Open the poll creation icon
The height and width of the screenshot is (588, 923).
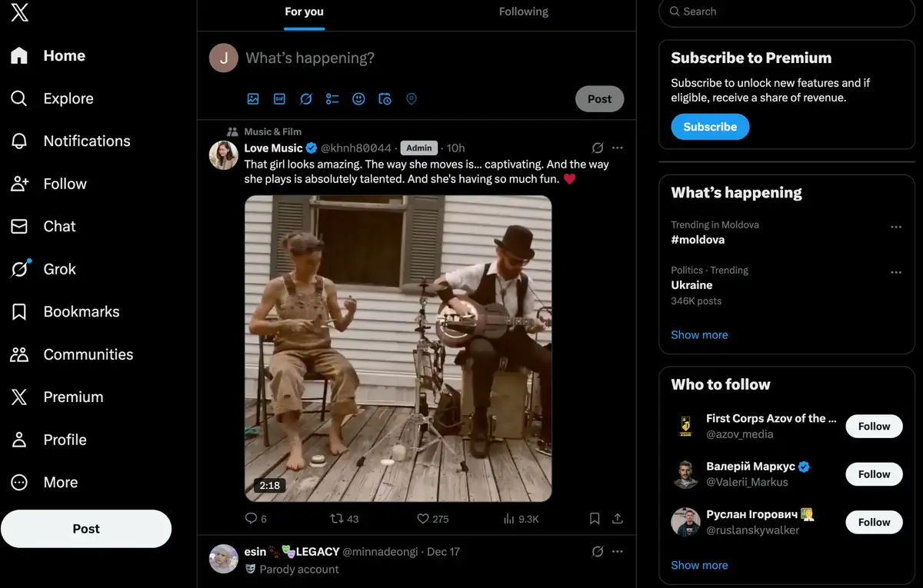click(x=332, y=98)
